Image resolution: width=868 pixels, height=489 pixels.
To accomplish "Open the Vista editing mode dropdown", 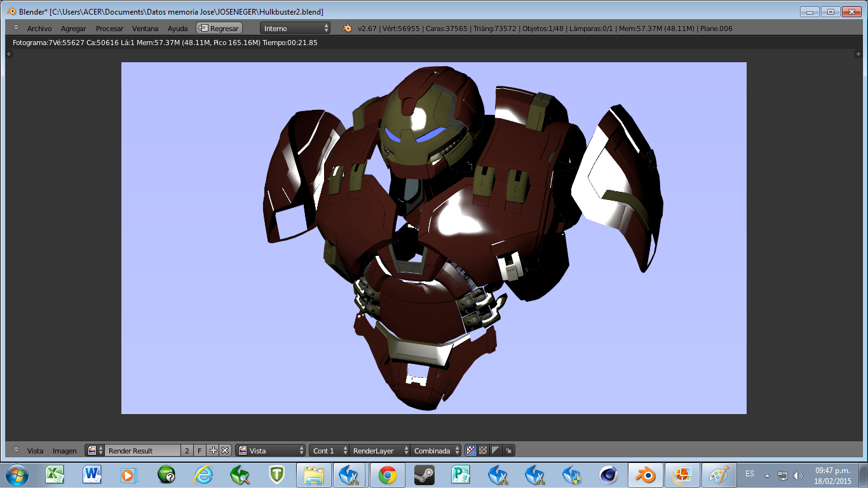I will 271,450.
